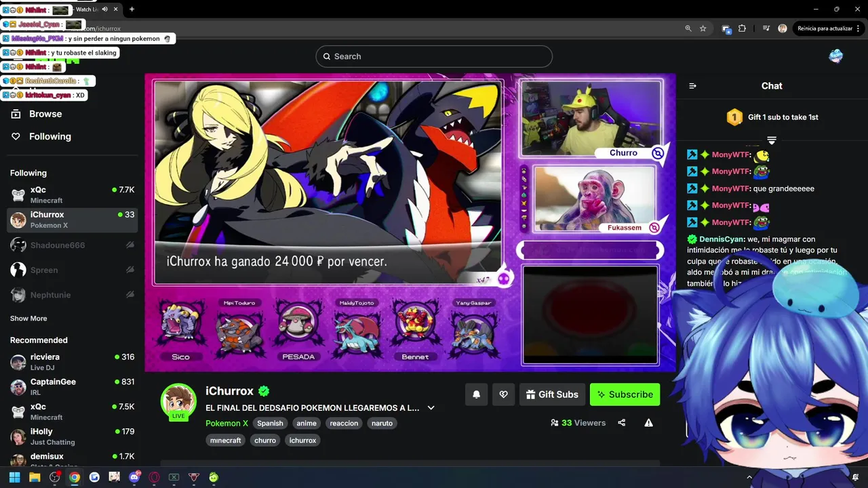The image size is (868, 488).
Task: Open Opera GX from the taskbar
Action: pyautogui.click(x=154, y=477)
